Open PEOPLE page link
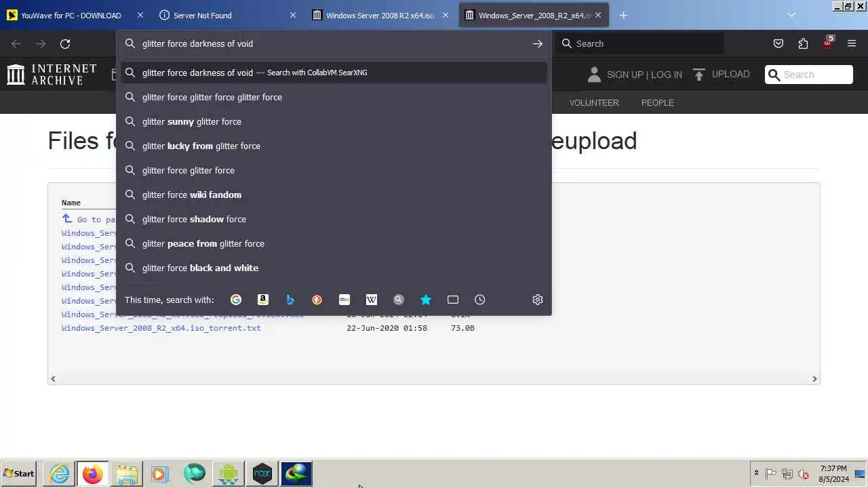Viewport: 868px width, 488px height. coord(658,102)
